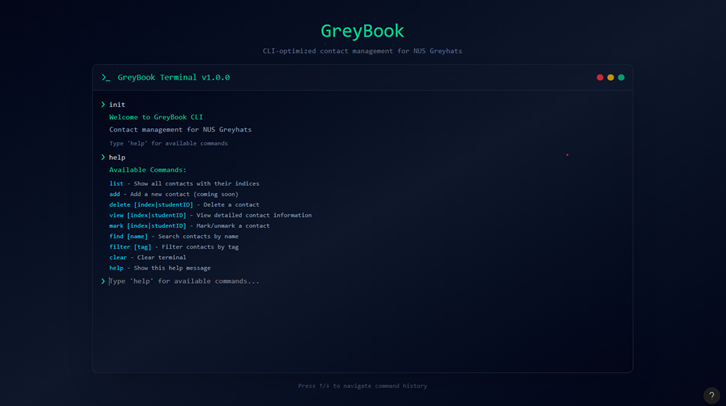Click the 'list' command in help output
This screenshot has width=726, height=406.
pos(116,183)
